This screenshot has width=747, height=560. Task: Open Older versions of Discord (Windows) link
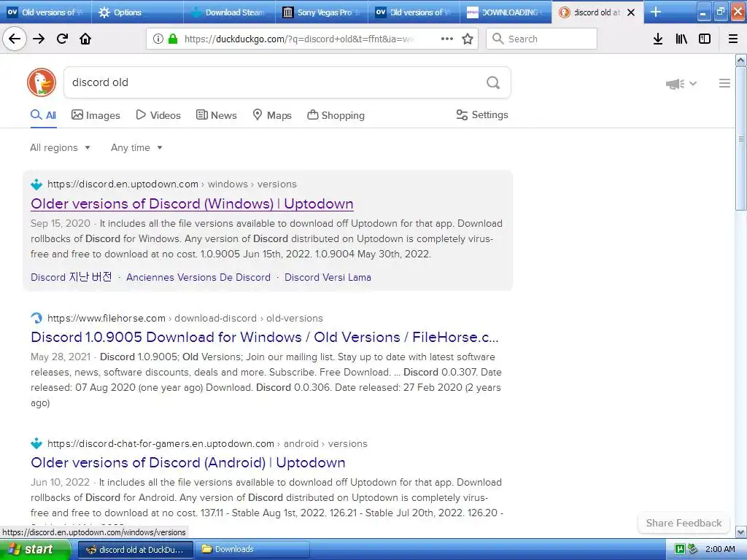[x=192, y=204]
